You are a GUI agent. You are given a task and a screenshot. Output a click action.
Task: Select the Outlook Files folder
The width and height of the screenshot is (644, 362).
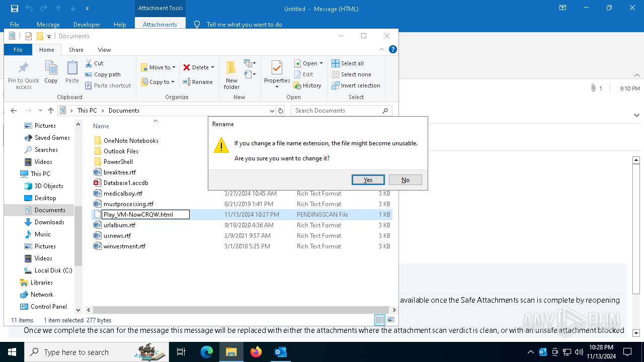[x=116, y=151]
